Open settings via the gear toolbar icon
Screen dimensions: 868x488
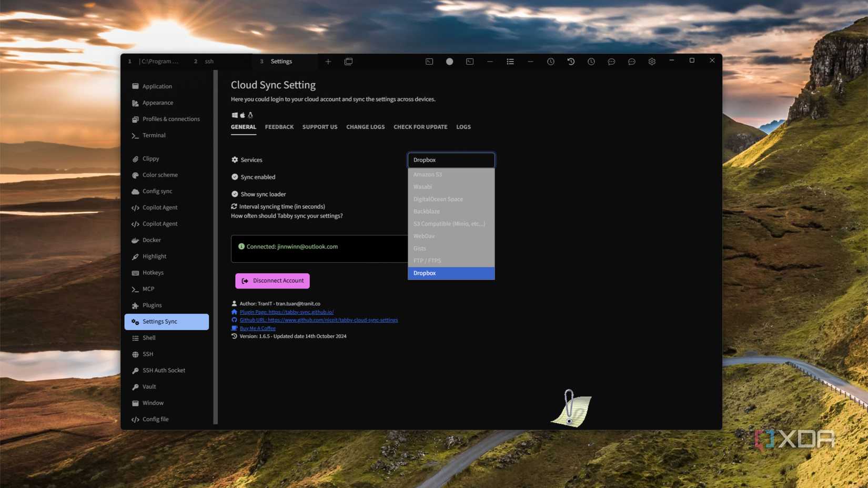pyautogui.click(x=652, y=62)
